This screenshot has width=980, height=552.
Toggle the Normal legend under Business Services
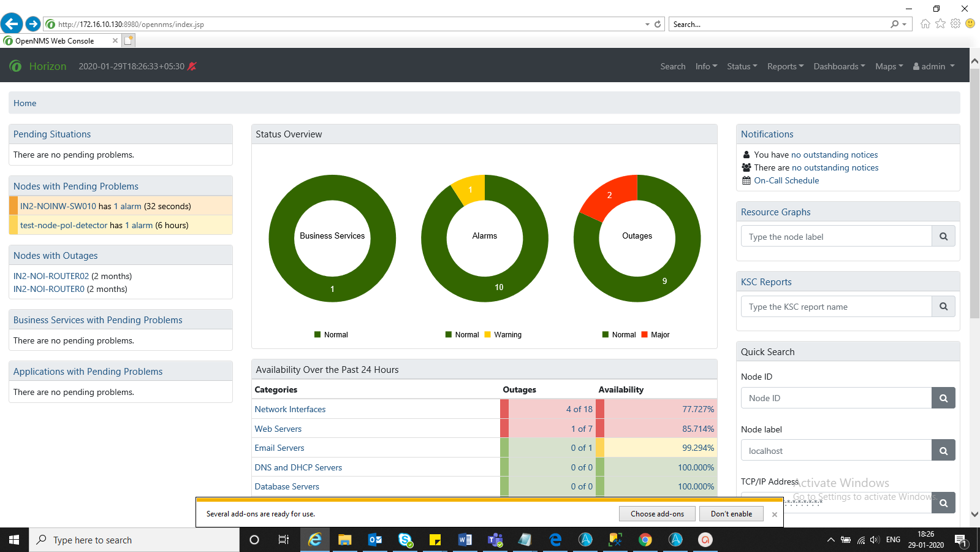pos(331,335)
